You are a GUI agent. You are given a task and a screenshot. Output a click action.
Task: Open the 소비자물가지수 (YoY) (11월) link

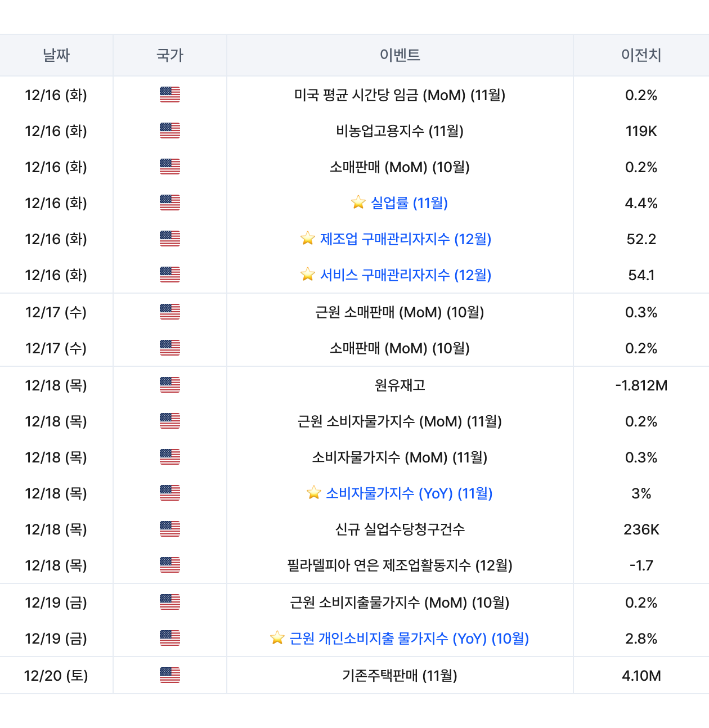409,493
